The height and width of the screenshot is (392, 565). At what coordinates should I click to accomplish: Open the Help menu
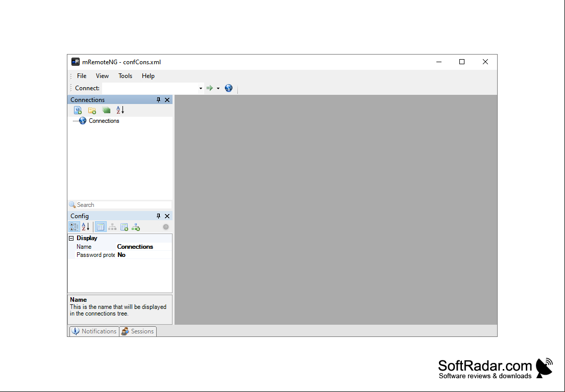click(148, 76)
